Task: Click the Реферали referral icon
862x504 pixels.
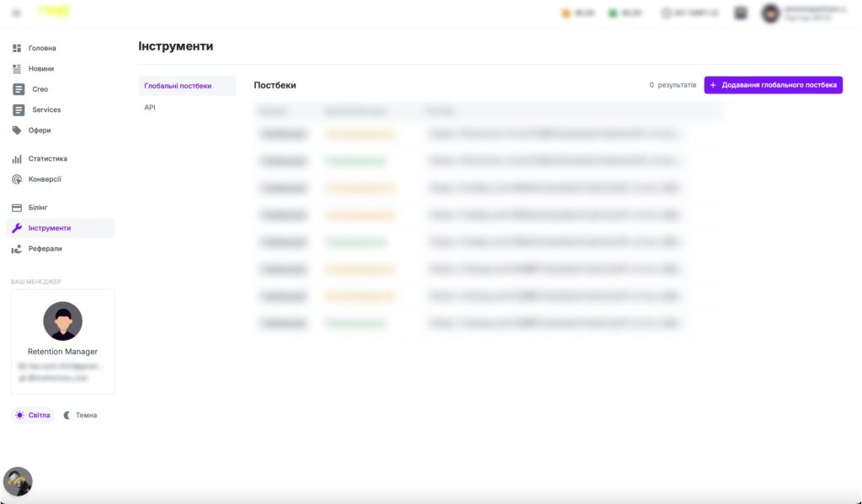Action: tap(17, 249)
